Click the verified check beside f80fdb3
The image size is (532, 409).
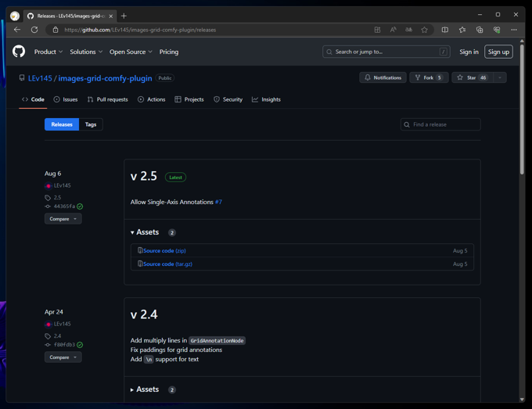(x=80, y=345)
